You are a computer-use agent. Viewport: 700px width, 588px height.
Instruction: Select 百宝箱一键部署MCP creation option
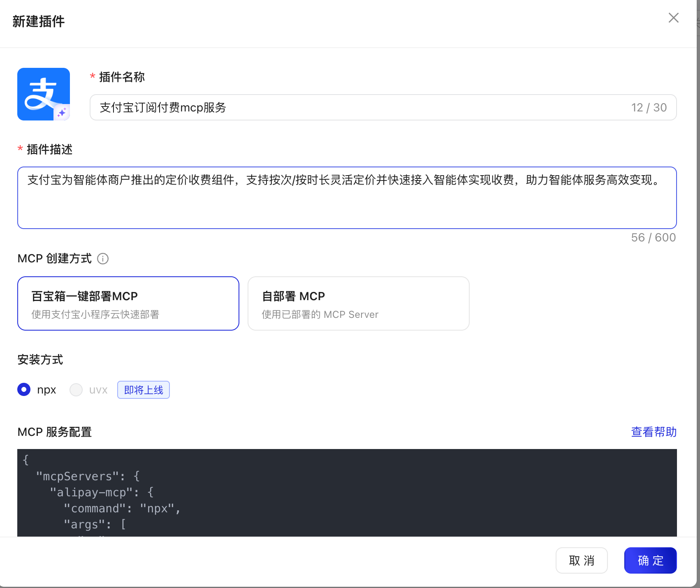pyautogui.click(x=128, y=303)
